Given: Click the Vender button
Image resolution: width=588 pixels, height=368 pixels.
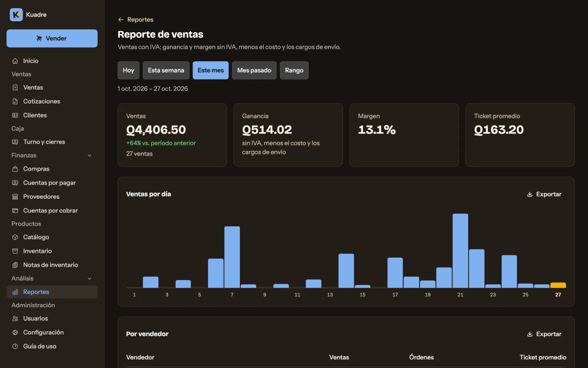Looking at the screenshot, I should click(52, 38).
